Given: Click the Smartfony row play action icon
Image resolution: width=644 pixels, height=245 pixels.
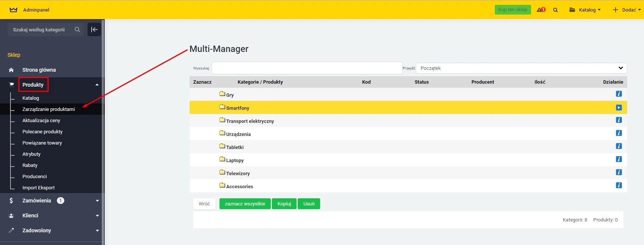Looking at the screenshot, I should pos(619,108).
